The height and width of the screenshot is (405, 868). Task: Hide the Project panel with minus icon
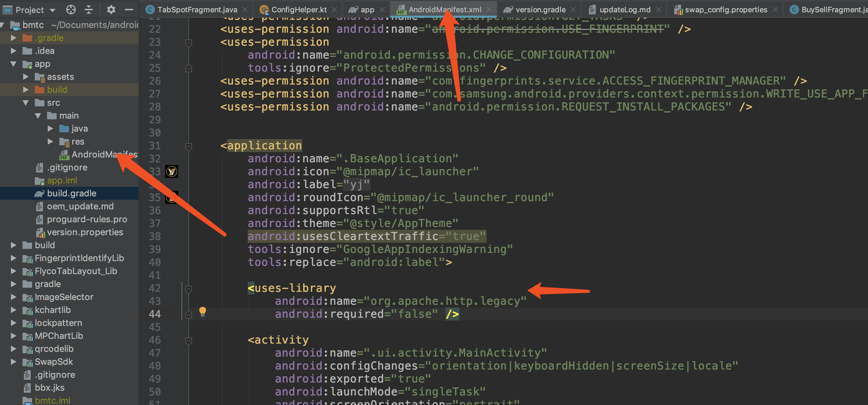point(129,10)
